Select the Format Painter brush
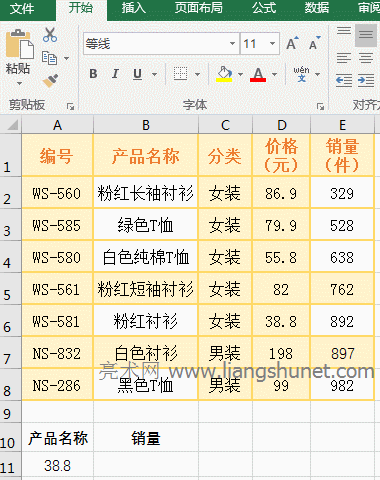The width and height of the screenshot is (380, 480). pyautogui.click(x=50, y=80)
